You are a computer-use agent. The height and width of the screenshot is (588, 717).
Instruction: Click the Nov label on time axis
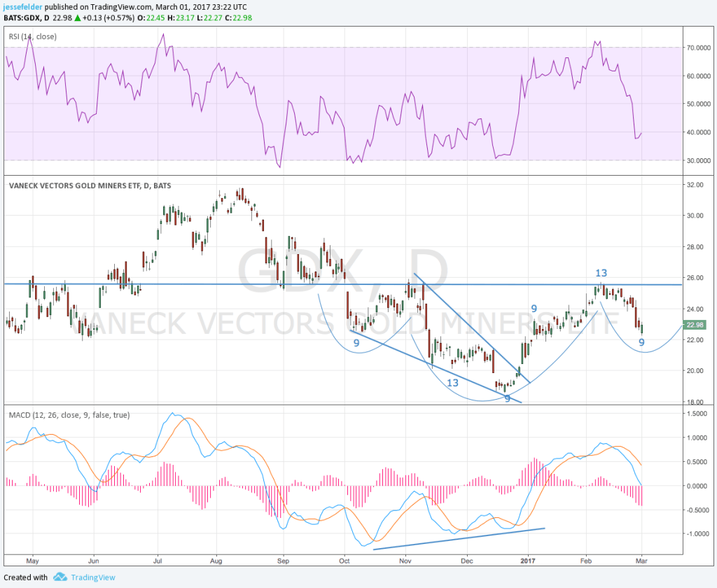coord(405,561)
